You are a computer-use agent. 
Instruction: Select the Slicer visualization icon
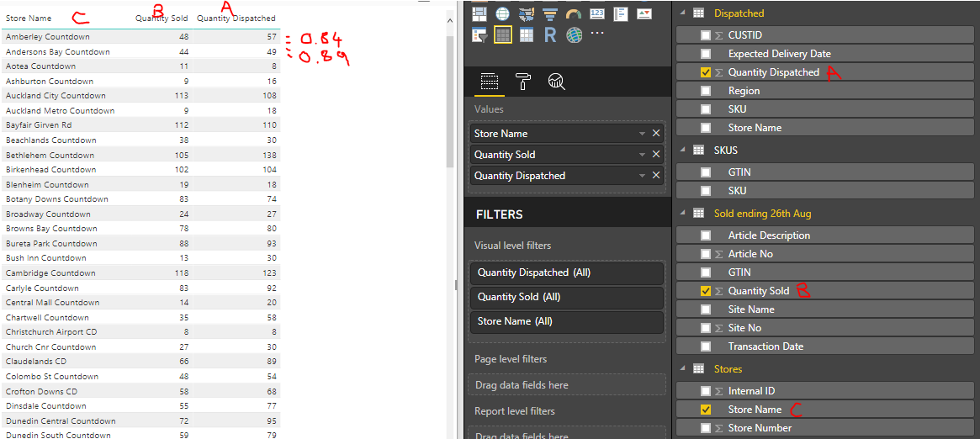(479, 35)
